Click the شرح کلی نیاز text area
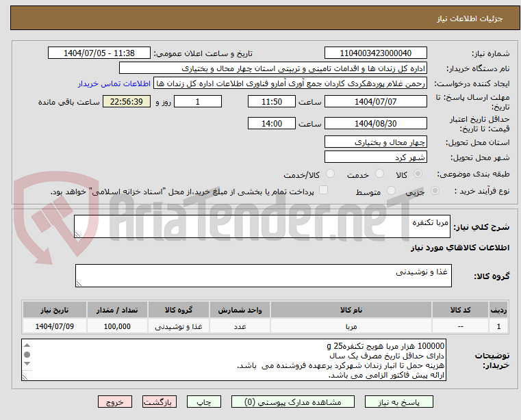This screenshot has width=521, height=420. tap(262, 226)
